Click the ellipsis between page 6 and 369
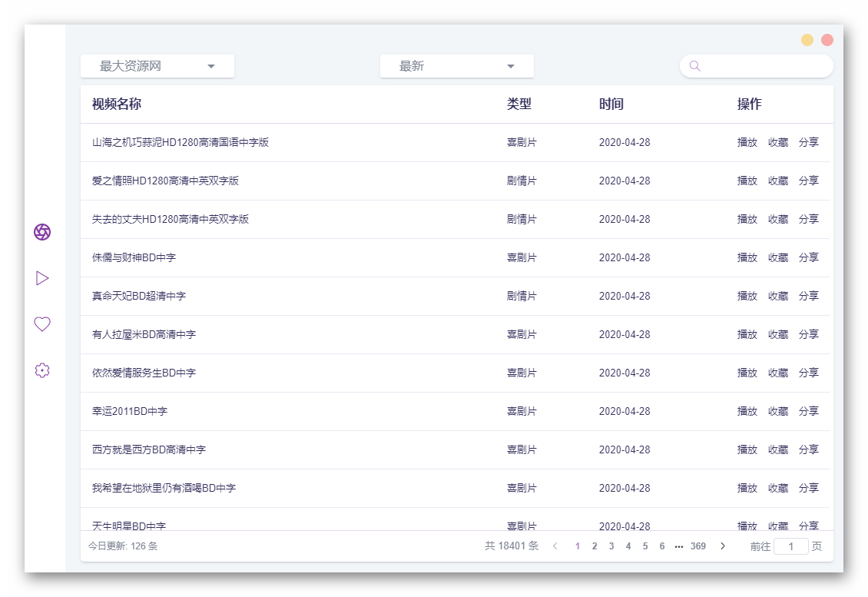 679,546
